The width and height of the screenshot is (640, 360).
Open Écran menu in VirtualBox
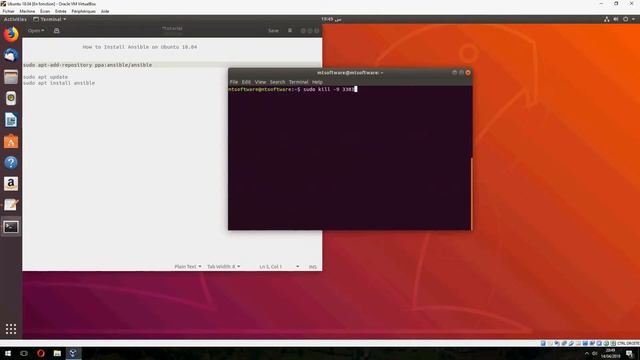(45, 11)
